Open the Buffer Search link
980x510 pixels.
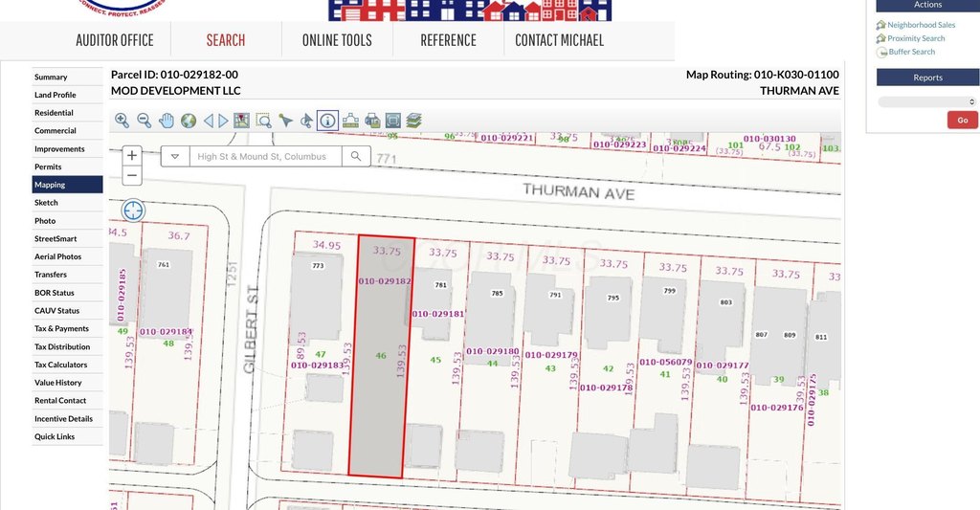[910, 52]
